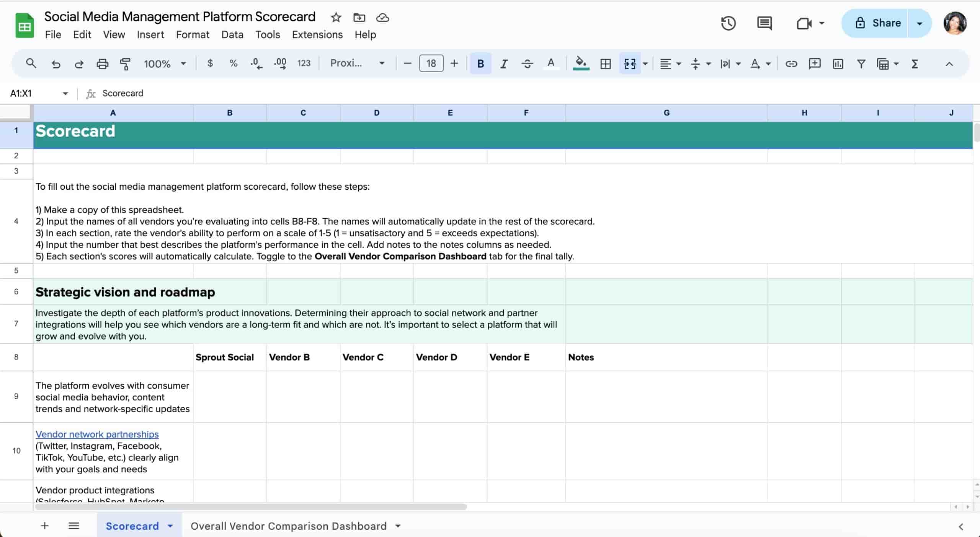Screen dimensions: 980x537
Task: Format selection as currency
Action: (x=210, y=63)
